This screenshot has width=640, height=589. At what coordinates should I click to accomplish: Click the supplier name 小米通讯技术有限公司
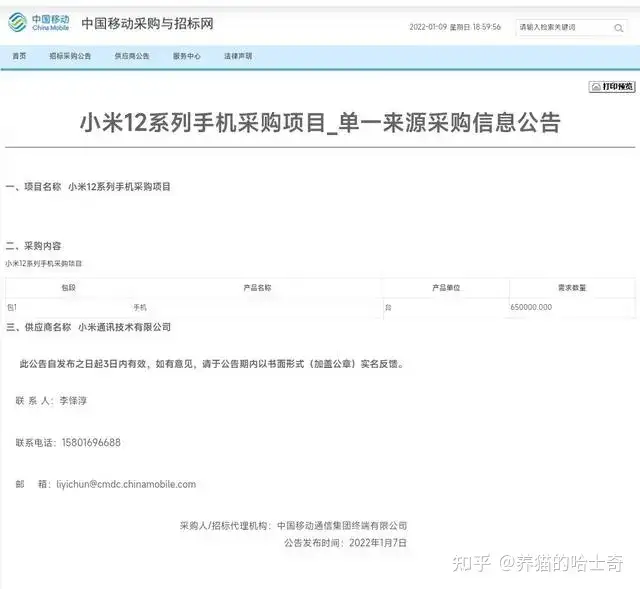tap(124, 327)
